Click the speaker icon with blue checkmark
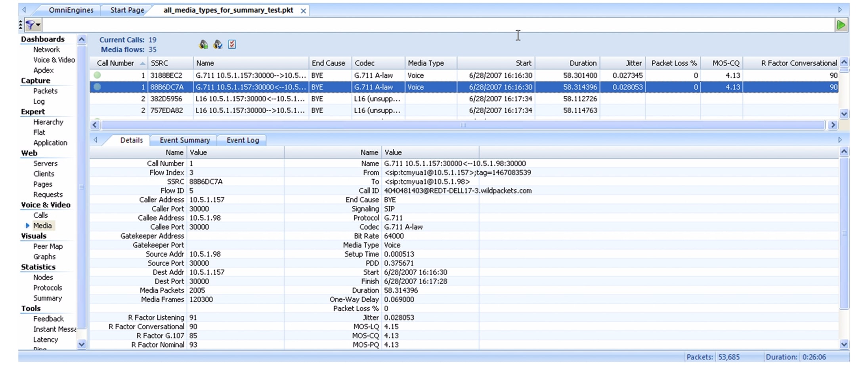 point(218,44)
